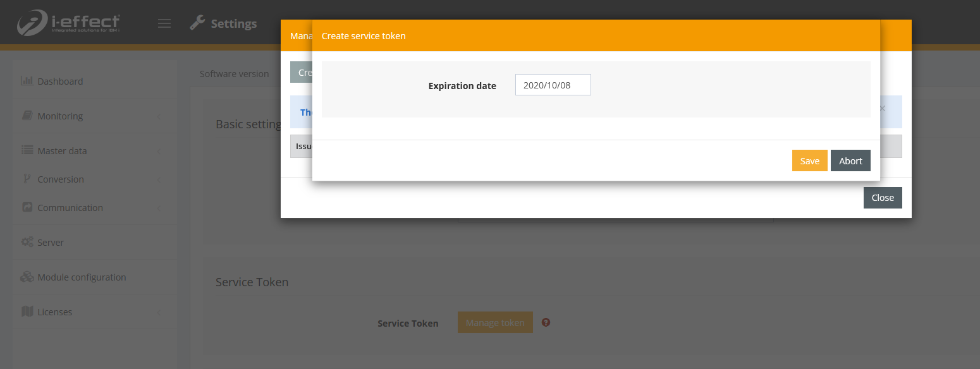Switch to the Software version tab

234,74
